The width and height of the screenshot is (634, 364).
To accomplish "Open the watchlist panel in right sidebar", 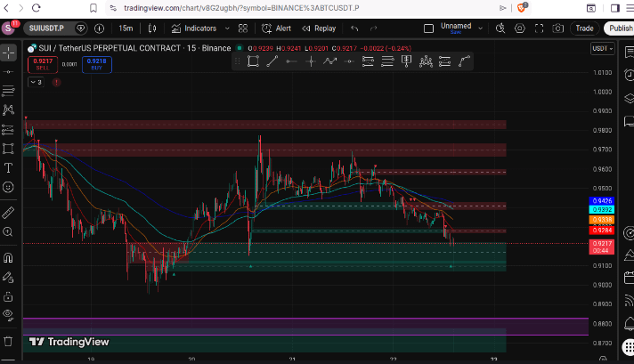I will [x=629, y=53].
